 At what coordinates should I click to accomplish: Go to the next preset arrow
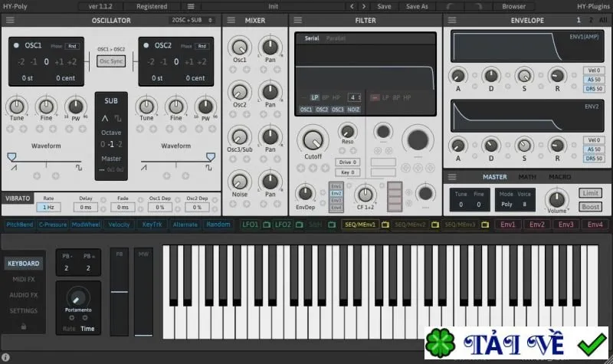[364, 6]
